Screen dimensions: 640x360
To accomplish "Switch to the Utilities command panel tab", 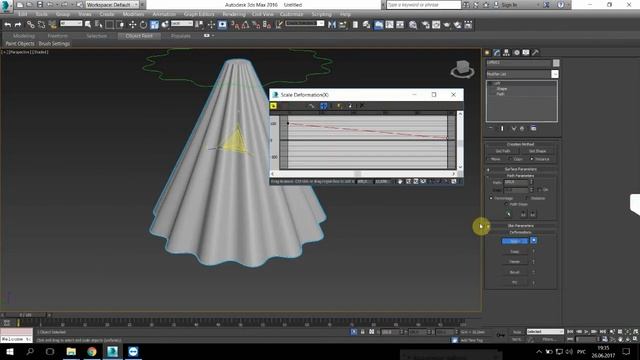I will pos(536,53).
